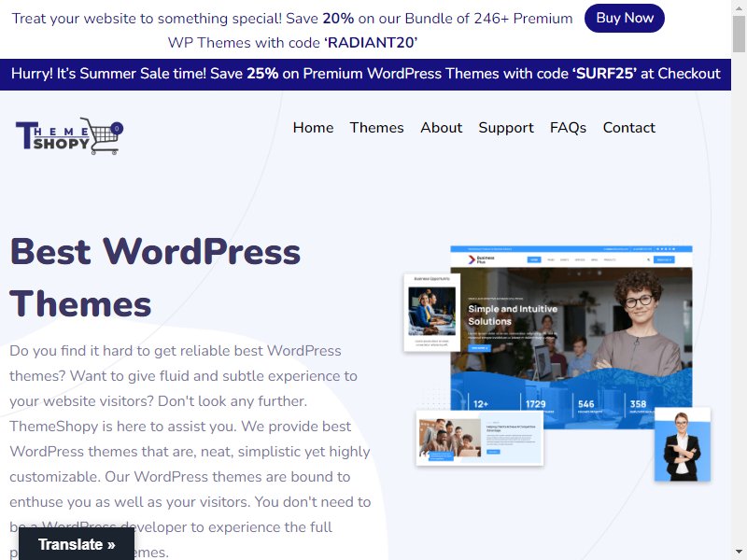Viewport: 747px width, 560px height.
Task: Open the Themes menu item
Action: (x=377, y=128)
